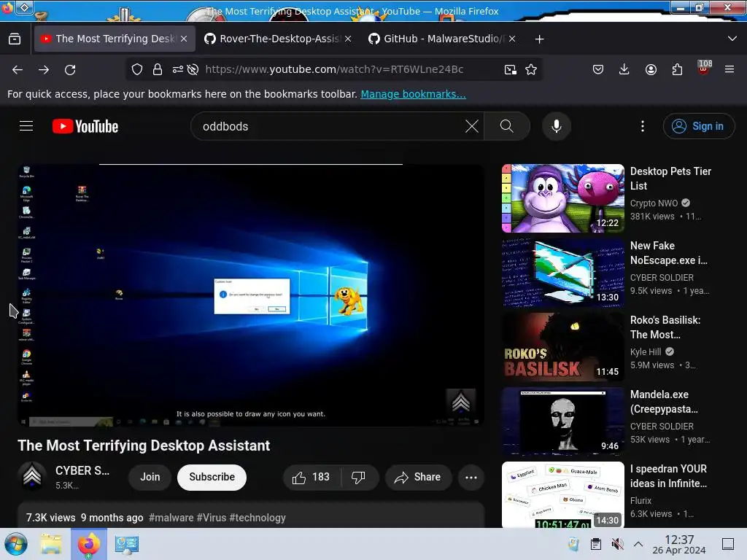Go to YouTube home via logo
The height and width of the screenshot is (560, 747).
click(x=85, y=126)
